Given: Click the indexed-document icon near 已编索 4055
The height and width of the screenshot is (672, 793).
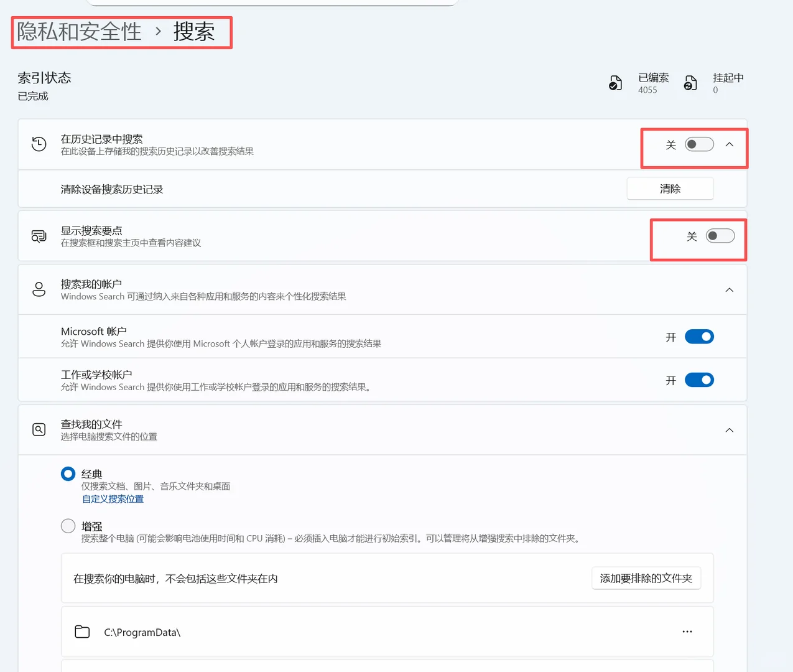Looking at the screenshot, I should coord(615,82).
